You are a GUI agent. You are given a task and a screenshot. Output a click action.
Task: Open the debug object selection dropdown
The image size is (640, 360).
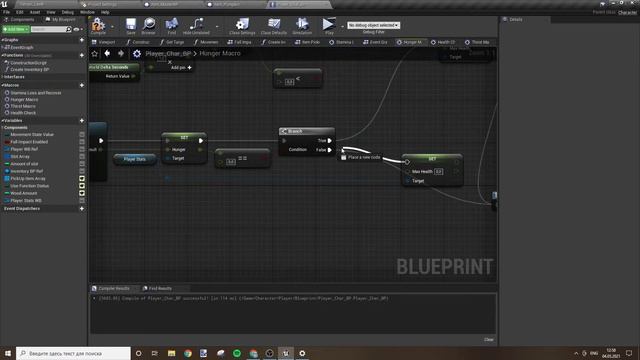(373, 25)
